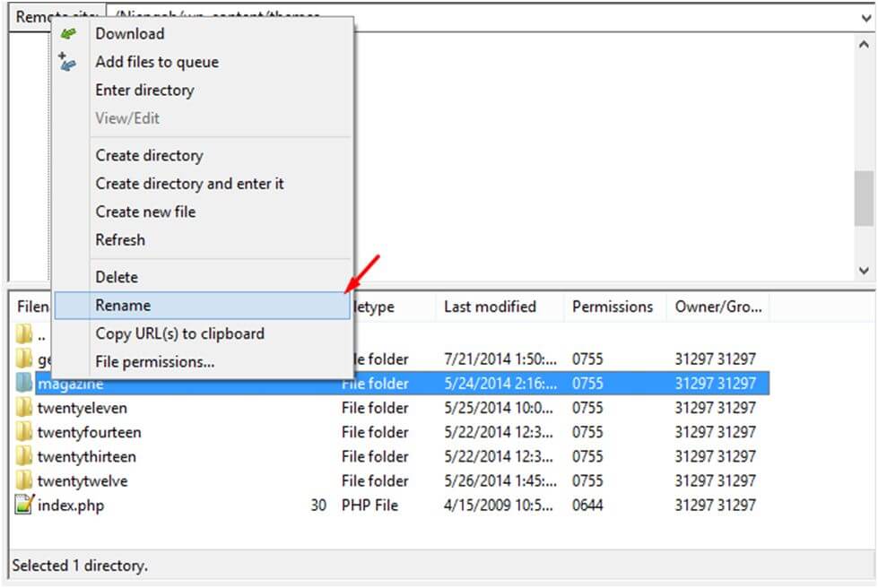Select the parent directory folder icon
878x588 pixels.
click(23, 334)
